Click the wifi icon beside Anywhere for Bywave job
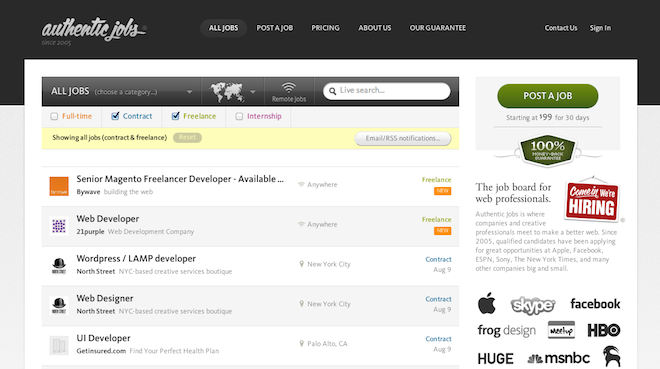This screenshot has width=660, height=369. pyautogui.click(x=301, y=184)
